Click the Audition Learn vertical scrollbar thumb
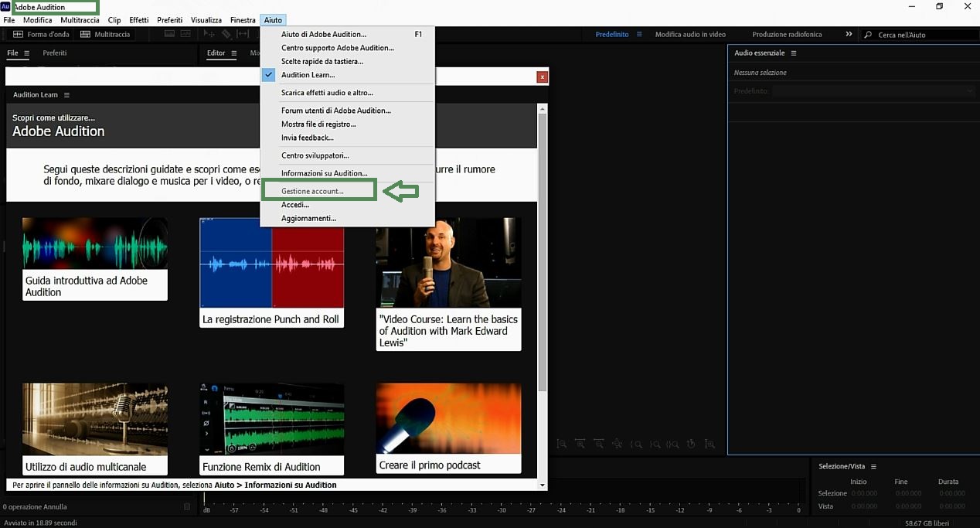 (543, 252)
